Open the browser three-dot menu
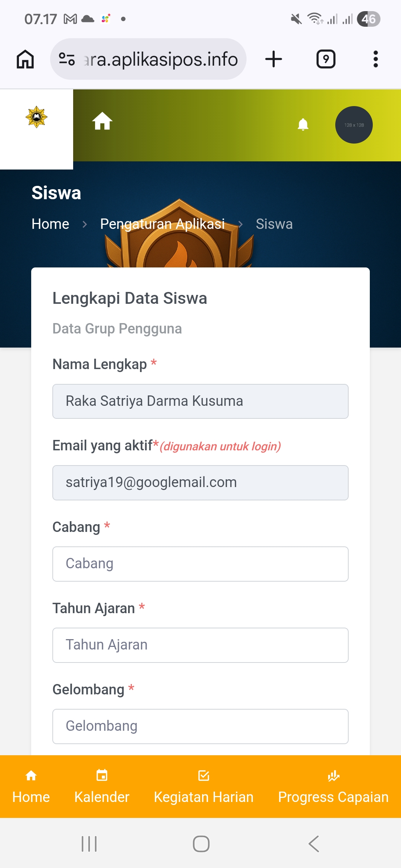This screenshot has height=868, width=401. (375, 59)
